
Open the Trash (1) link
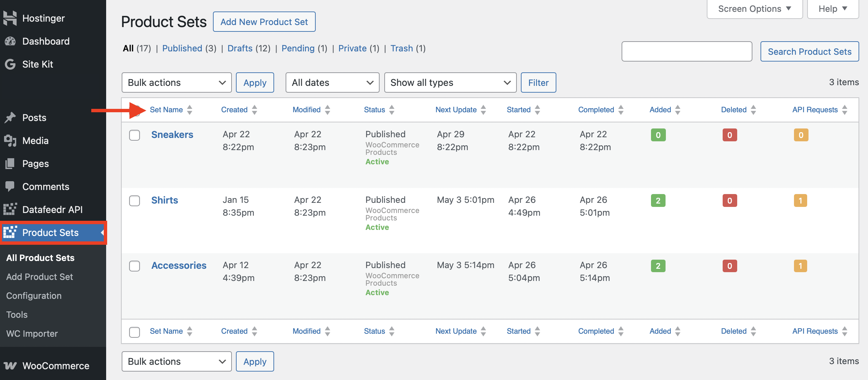pyautogui.click(x=408, y=48)
